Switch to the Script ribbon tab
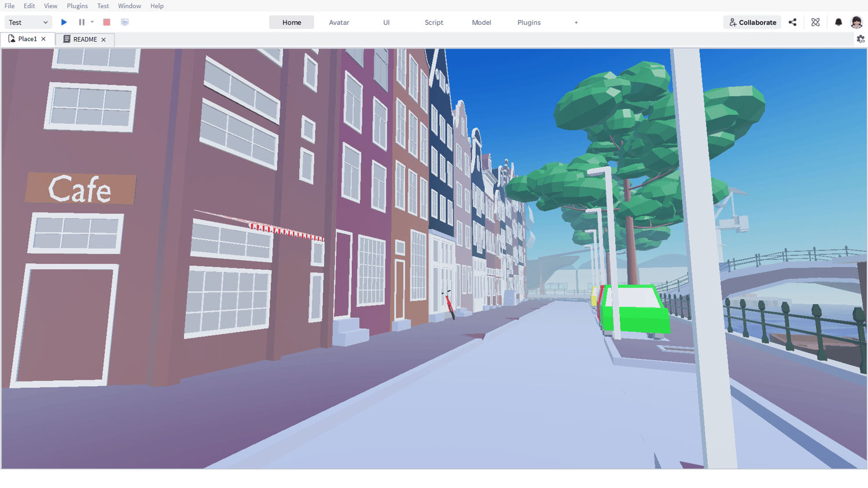Screen dimensions: 868x488 pyautogui.click(x=434, y=23)
